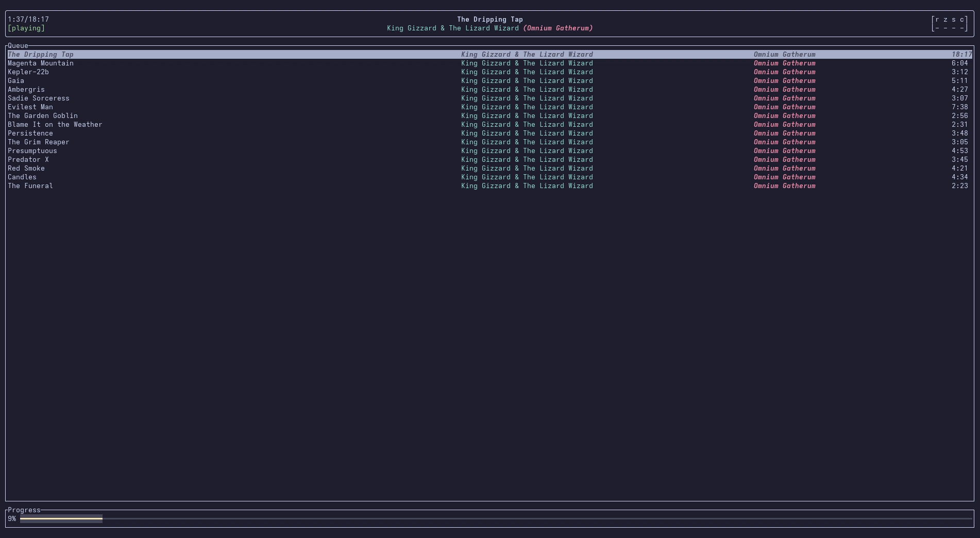This screenshot has height=538, width=980.
Task: Click the 6:04 duration of Magenta Mountain
Action: [x=959, y=63]
